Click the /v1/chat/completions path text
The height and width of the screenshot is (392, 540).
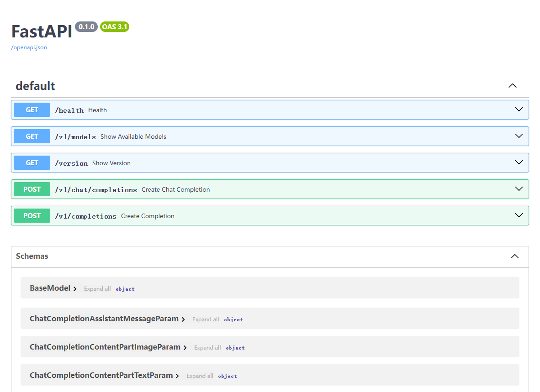click(96, 190)
